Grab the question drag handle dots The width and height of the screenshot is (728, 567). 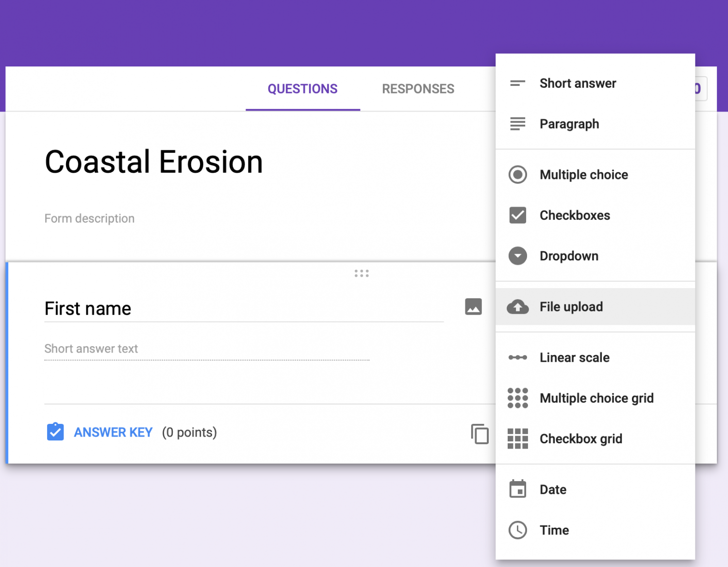point(362,273)
